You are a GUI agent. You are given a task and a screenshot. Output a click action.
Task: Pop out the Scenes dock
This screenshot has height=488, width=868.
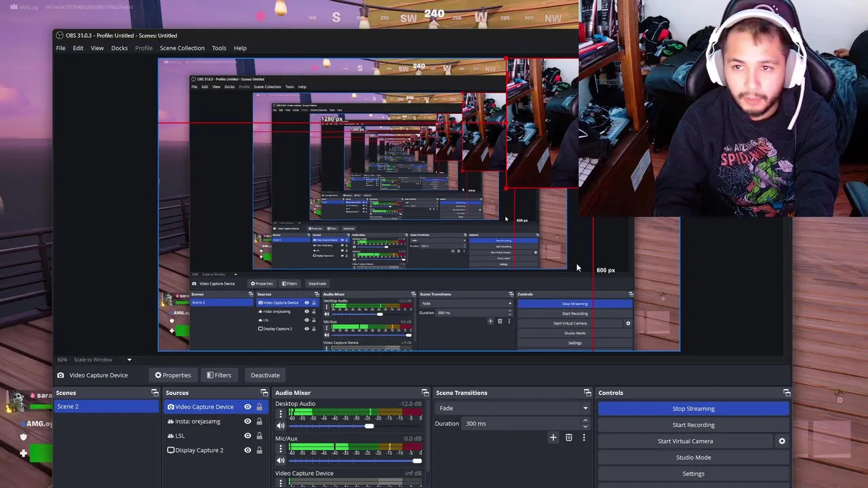(x=155, y=393)
